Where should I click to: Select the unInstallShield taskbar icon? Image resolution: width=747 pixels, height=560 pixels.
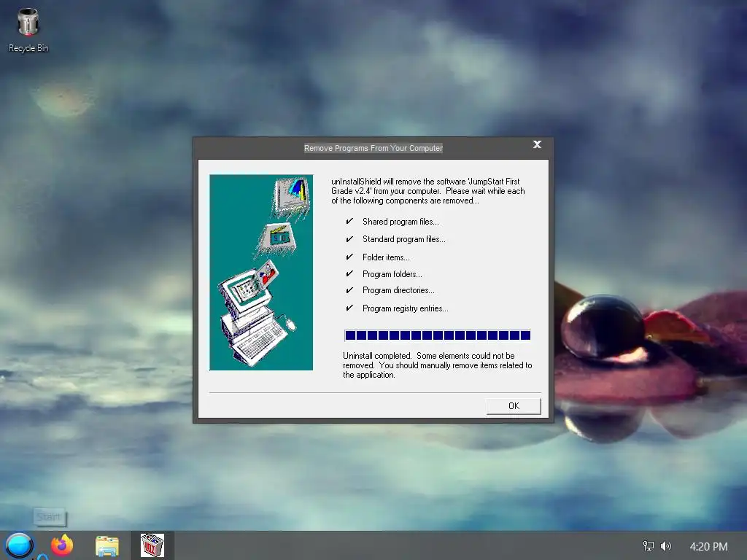pyautogui.click(x=152, y=545)
